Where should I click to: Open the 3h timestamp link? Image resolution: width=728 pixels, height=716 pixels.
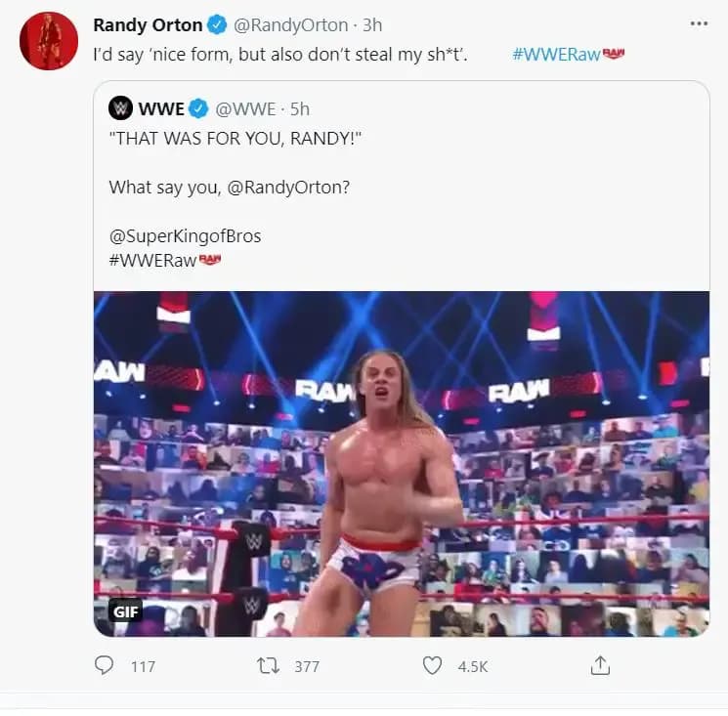pyautogui.click(x=372, y=25)
